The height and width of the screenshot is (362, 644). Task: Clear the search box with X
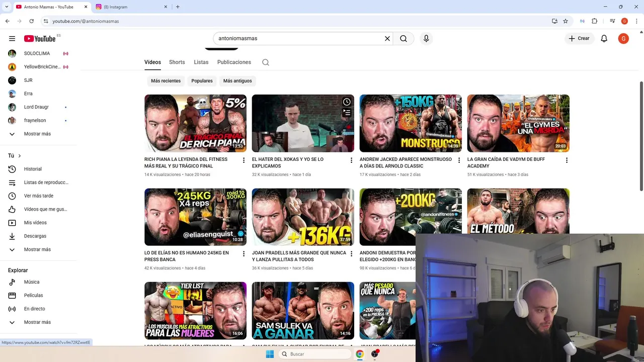(387, 38)
